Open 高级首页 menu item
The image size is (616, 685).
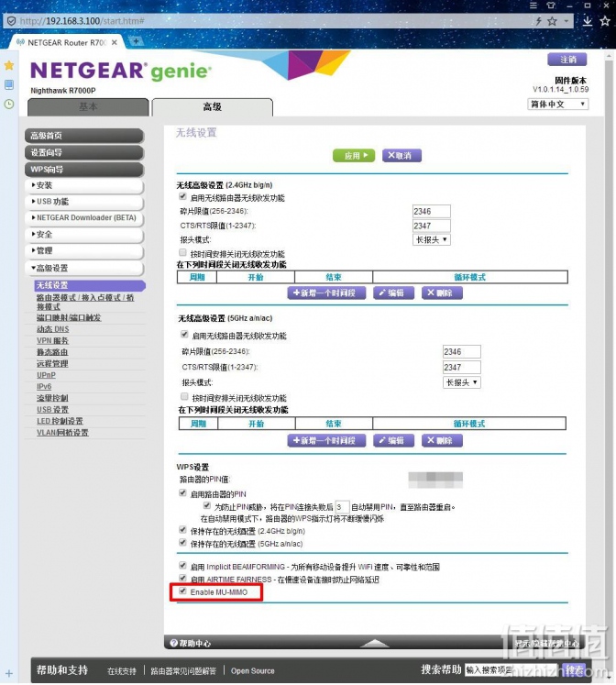(x=84, y=136)
